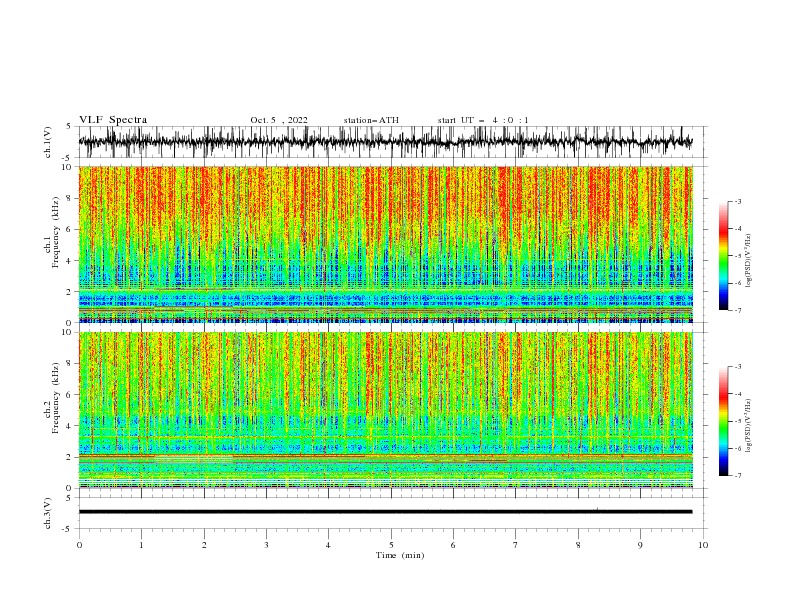Click time axis tick label "9"

640,545
